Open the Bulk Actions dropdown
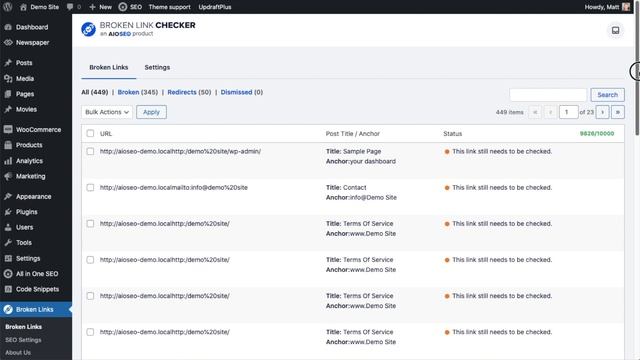640x360 pixels. 107,112
